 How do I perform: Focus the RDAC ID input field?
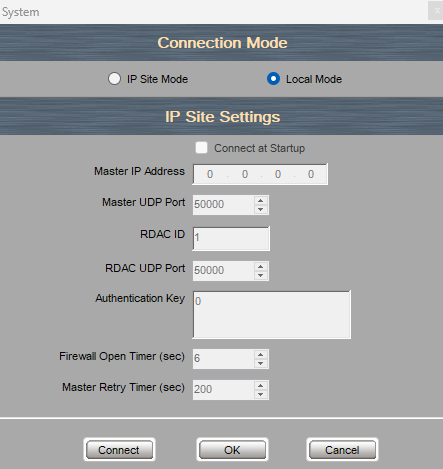point(231,238)
